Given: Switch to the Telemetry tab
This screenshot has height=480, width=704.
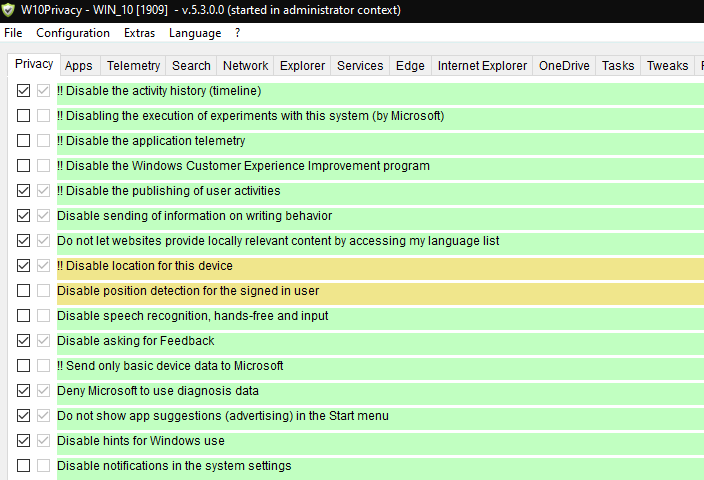Looking at the screenshot, I should coord(133,66).
